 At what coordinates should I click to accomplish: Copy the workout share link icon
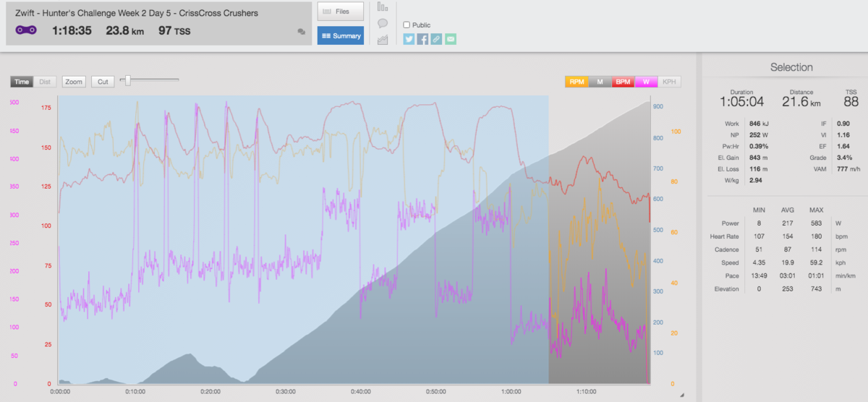click(x=436, y=39)
